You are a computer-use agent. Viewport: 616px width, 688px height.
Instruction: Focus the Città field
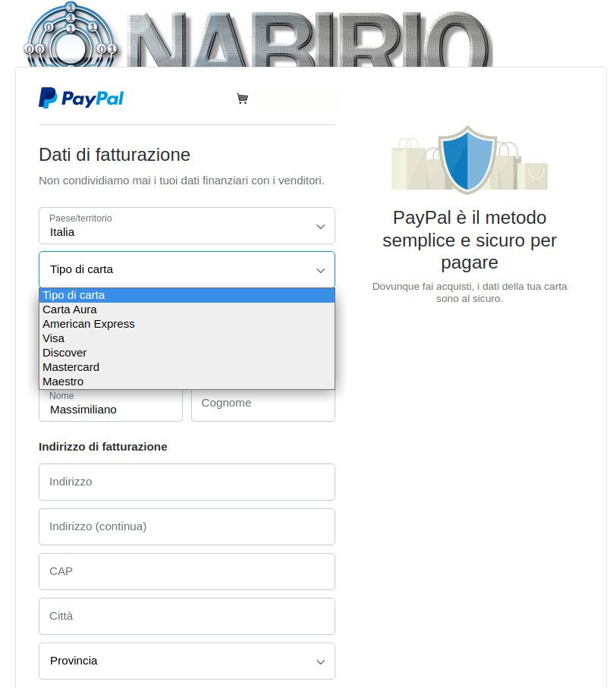pos(187,616)
